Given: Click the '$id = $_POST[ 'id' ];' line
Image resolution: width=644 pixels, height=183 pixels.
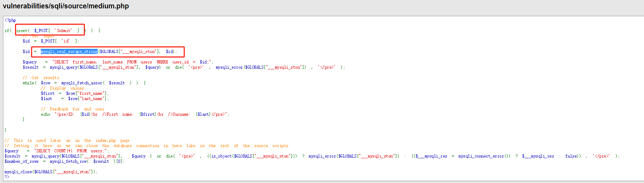Looking at the screenshot, I should click(51, 41).
